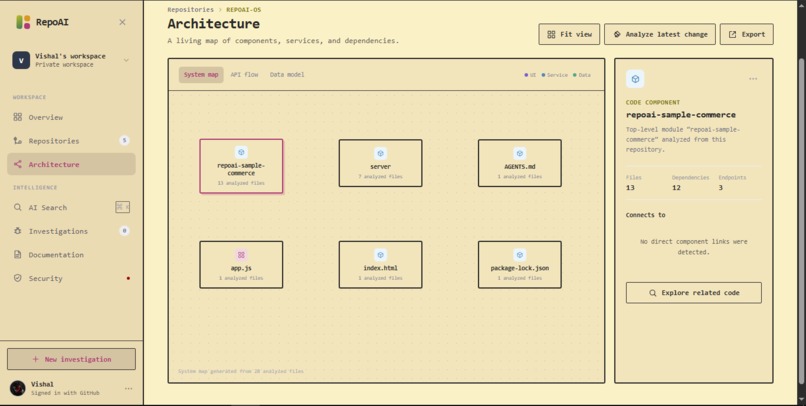Click REPOAI-OS breadcrumb
Screen dimensions: 806x406
[x=244, y=9]
